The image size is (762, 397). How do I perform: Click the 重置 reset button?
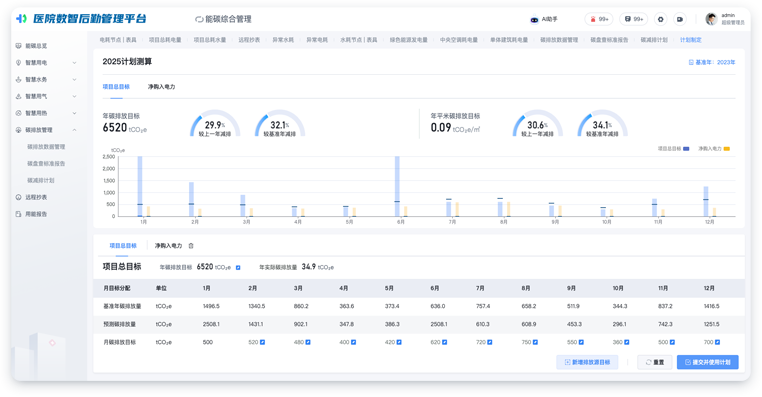(654, 362)
